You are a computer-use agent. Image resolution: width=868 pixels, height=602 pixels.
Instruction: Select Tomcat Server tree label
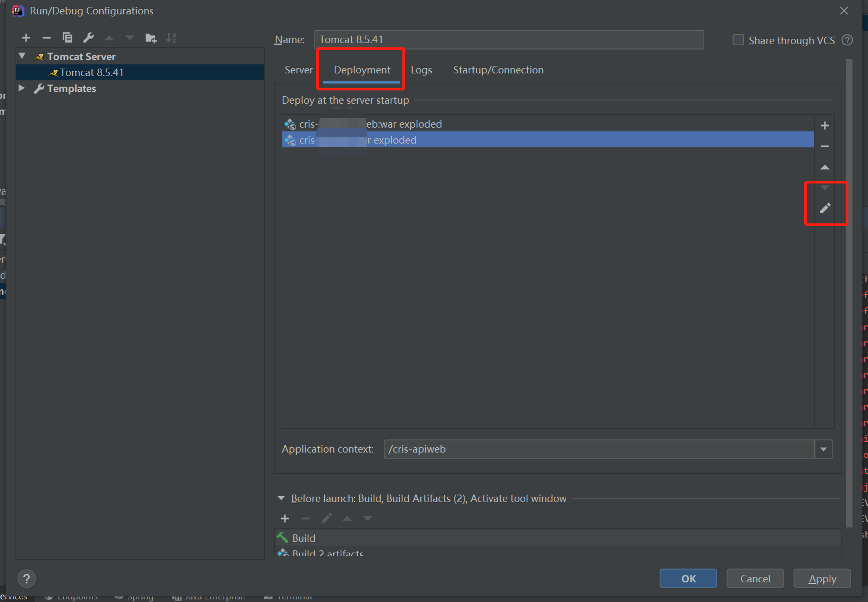click(x=81, y=56)
